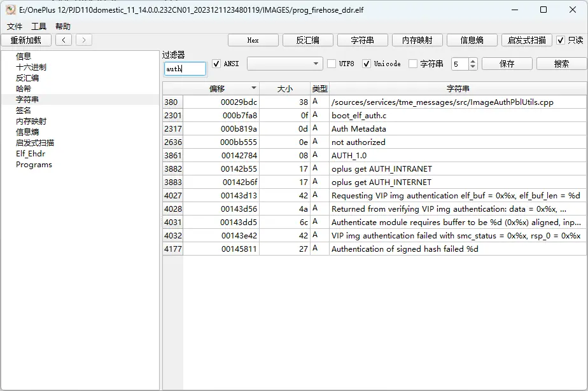Open the 工具 menu
Viewport: 588px width, 391px height.
click(x=39, y=26)
